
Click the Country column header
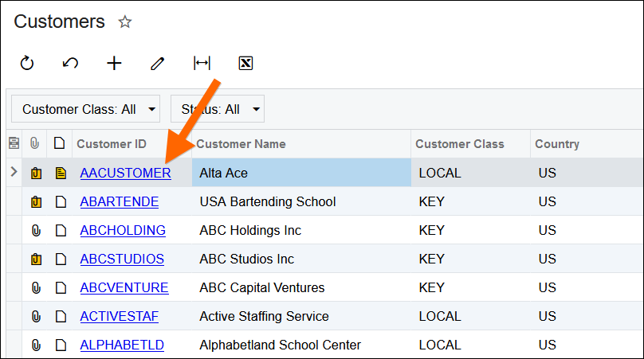point(557,144)
